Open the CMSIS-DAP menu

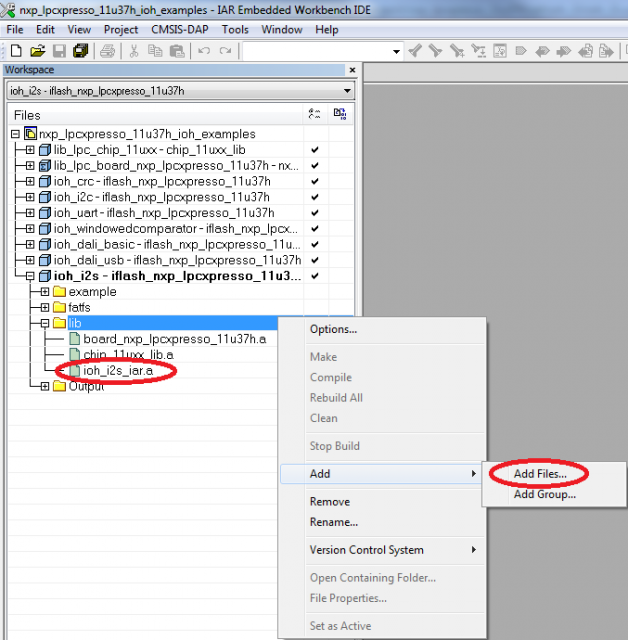[x=180, y=30]
